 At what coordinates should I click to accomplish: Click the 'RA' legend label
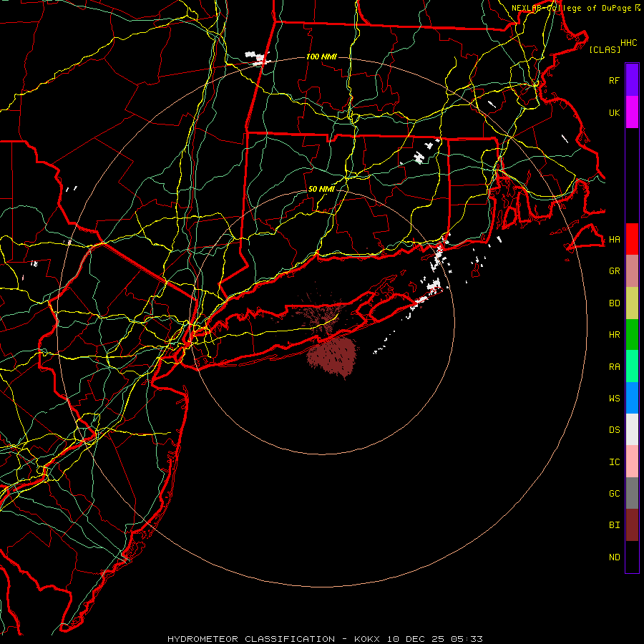tap(614, 367)
